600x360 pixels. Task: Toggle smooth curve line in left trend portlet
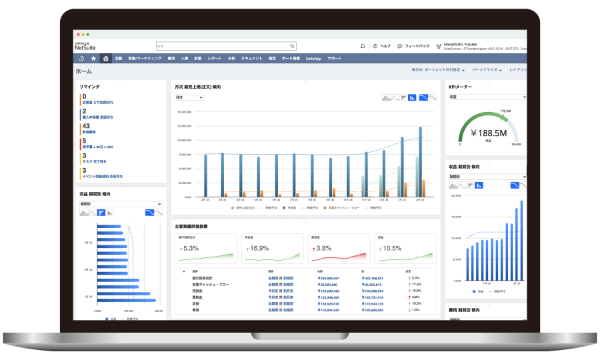[x=150, y=213]
